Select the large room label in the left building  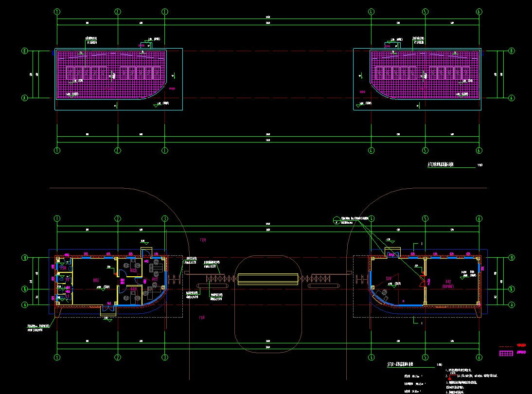[96, 280]
